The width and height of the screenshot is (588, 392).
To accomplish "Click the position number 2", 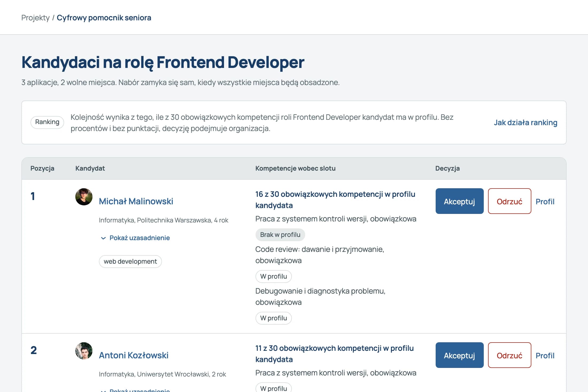I will (33, 350).
